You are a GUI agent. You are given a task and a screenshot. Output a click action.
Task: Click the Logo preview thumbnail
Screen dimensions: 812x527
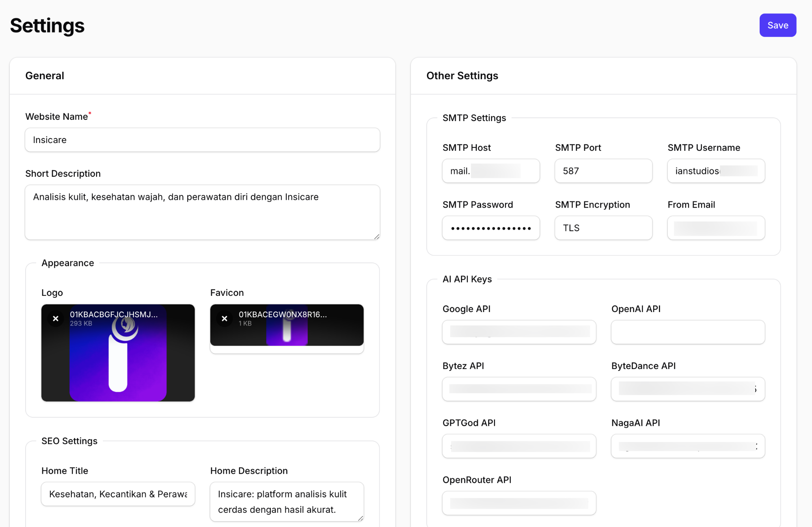(118, 362)
